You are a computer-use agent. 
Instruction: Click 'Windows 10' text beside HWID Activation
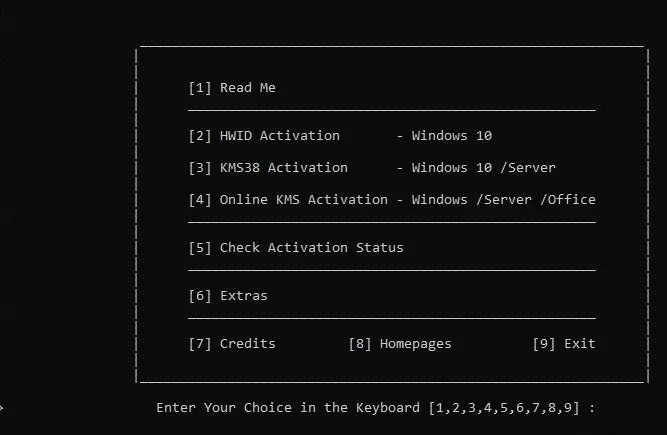coord(452,136)
